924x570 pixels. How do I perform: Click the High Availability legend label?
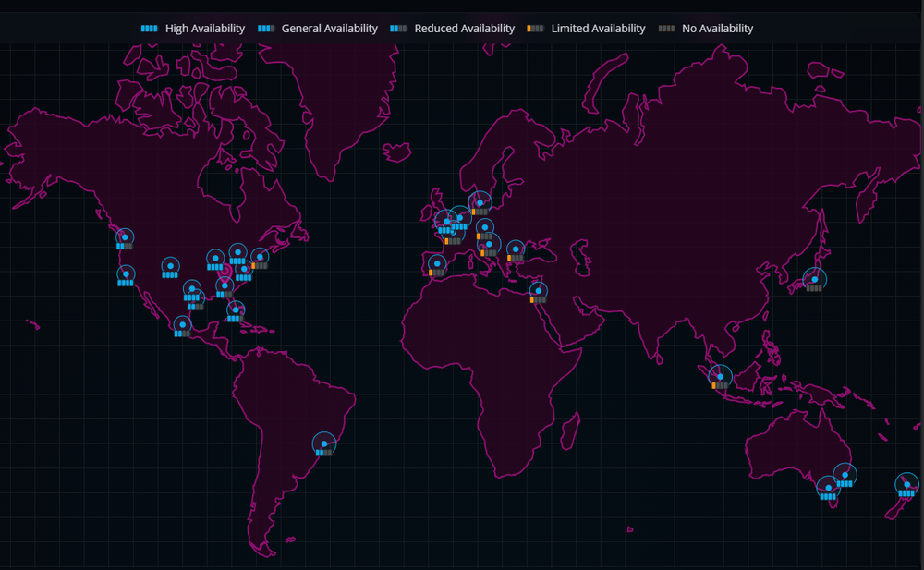(204, 29)
